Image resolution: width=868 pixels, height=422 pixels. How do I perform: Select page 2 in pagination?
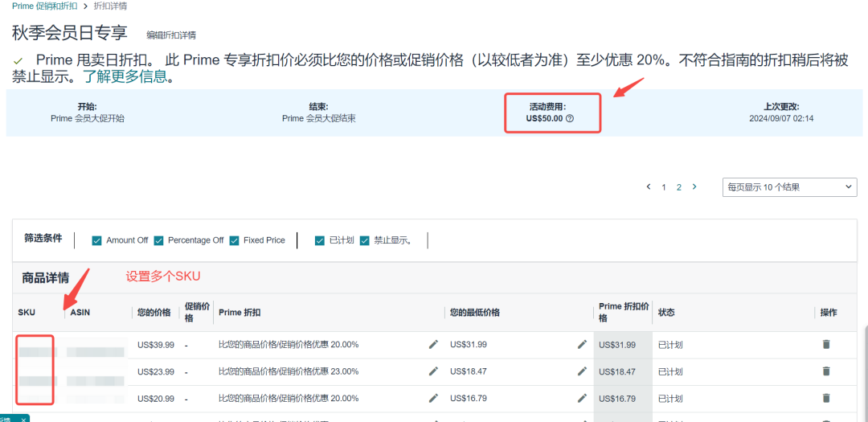click(x=678, y=187)
